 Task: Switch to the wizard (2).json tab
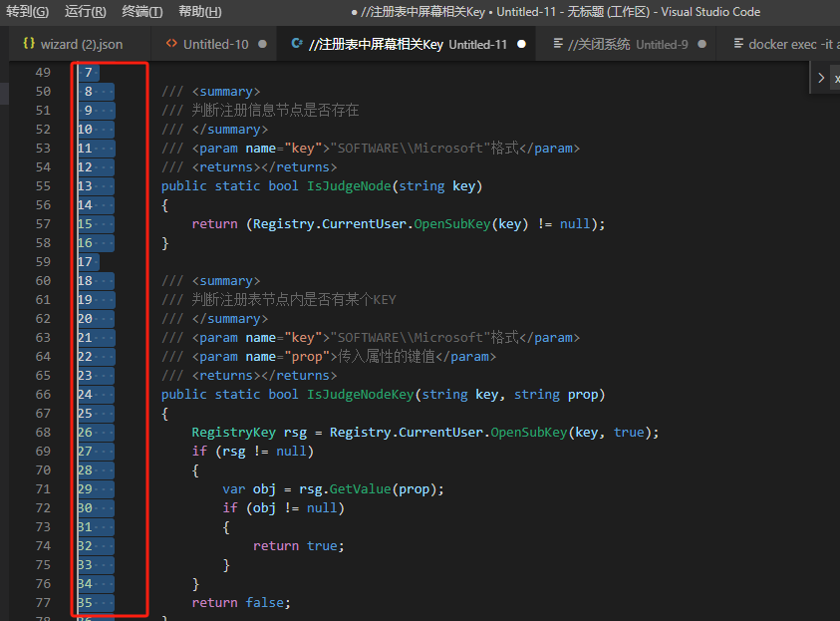(82, 44)
